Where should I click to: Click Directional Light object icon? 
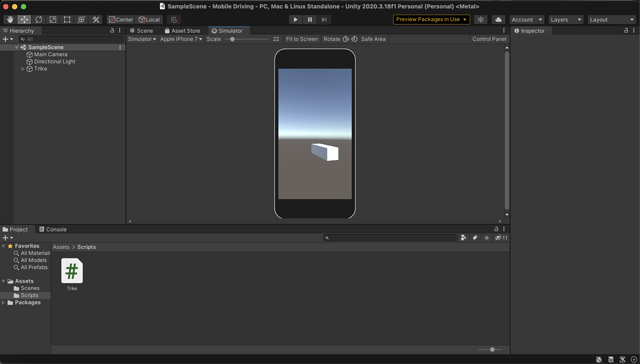point(29,62)
